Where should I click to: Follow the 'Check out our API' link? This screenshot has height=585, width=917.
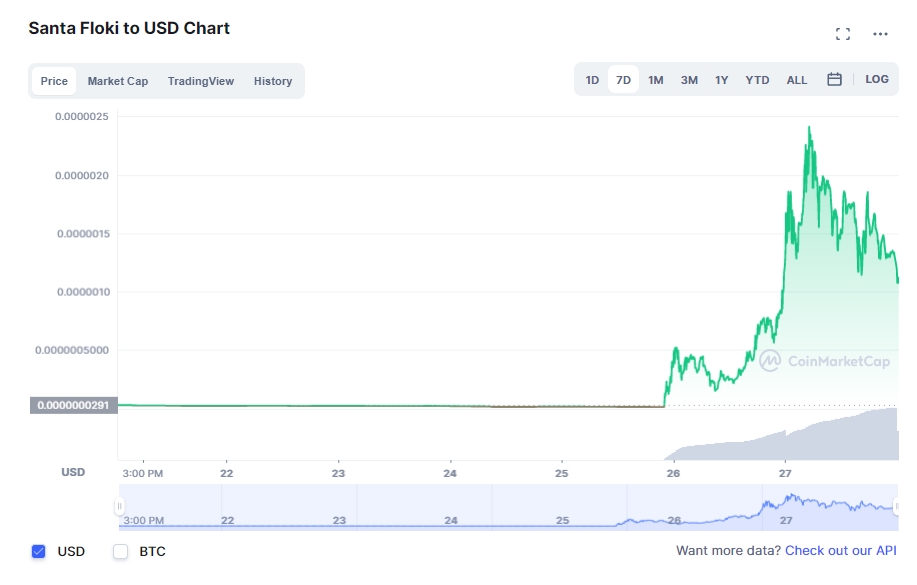pyautogui.click(x=840, y=551)
